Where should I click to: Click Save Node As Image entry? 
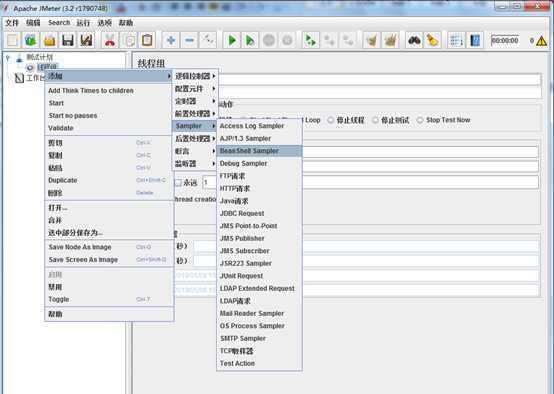(109, 247)
